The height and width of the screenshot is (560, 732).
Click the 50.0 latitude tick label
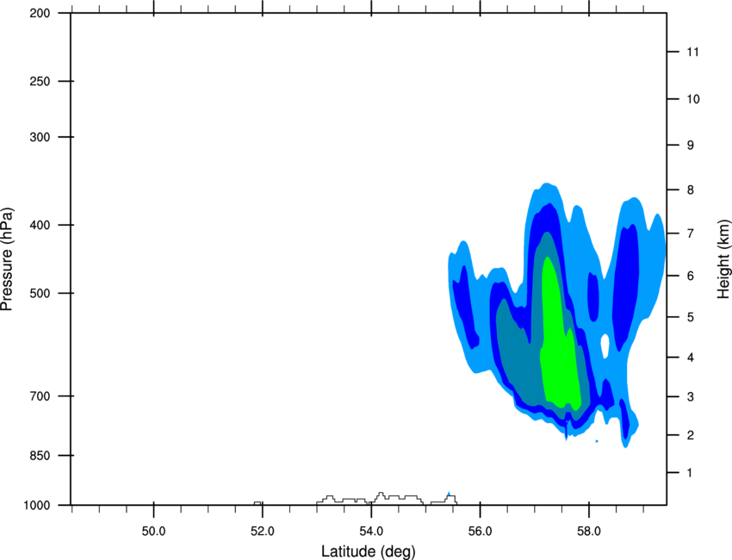pyautogui.click(x=153, y=532)
